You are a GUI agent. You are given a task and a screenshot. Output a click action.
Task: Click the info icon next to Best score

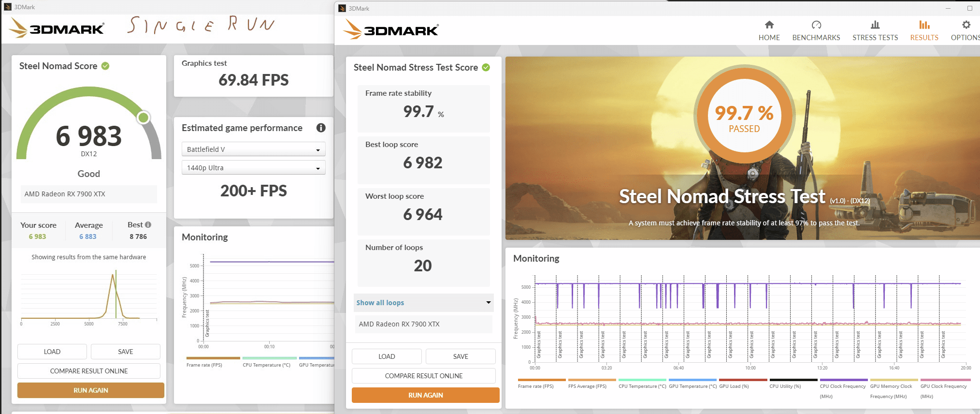pyautogui.click(x=148, y=224)
